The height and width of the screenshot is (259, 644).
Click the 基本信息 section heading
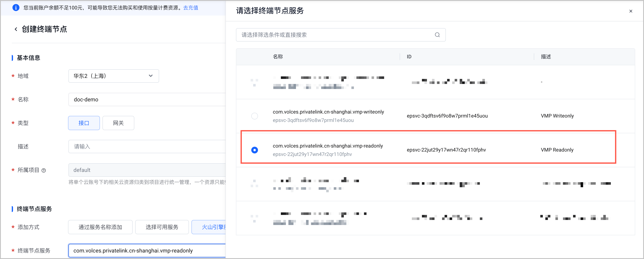[29, 58]
